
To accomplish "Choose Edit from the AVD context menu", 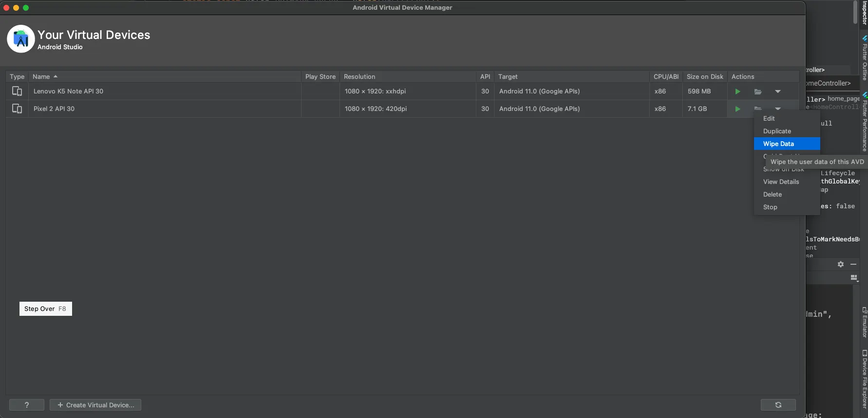I will pyautogui.click(x=787, y=118).
